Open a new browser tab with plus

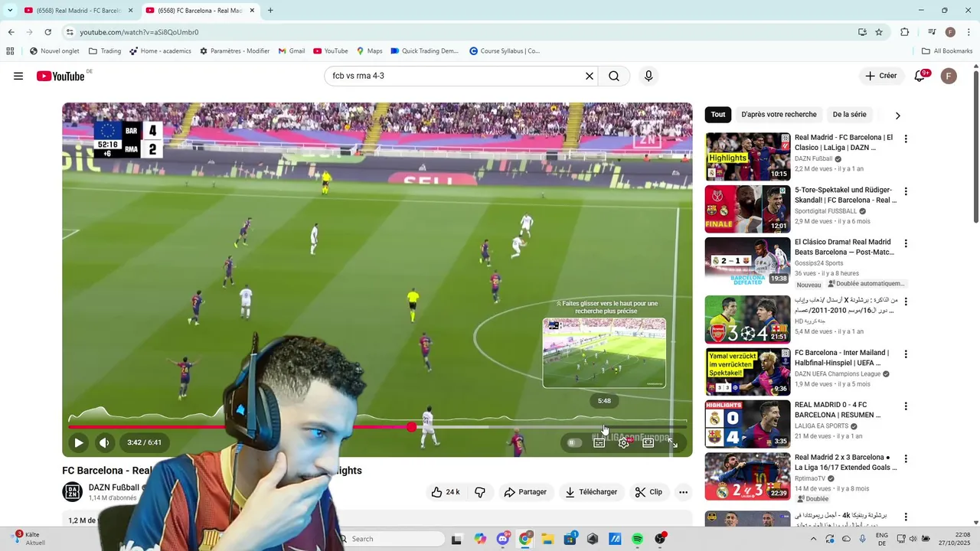(270, 11)
